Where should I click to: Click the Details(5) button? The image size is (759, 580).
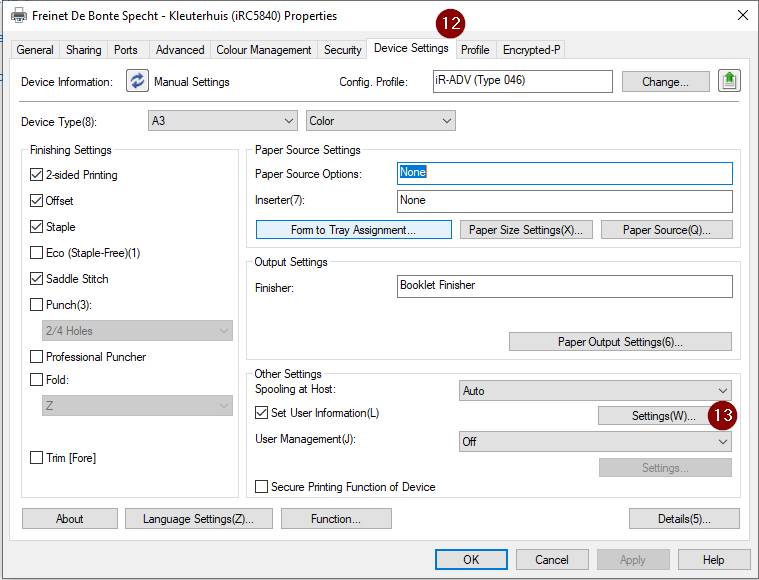pyautogui.click(x=684, y=519)
